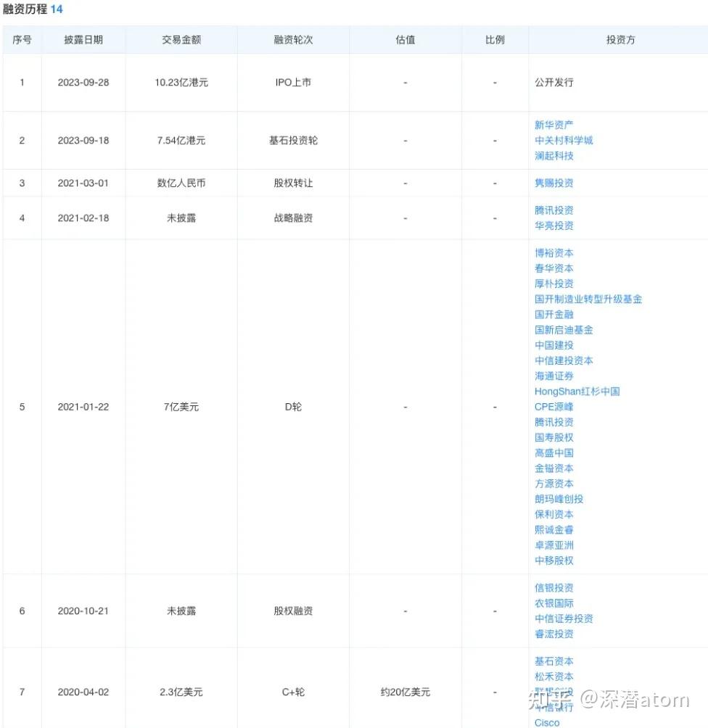Select 未披露 amount in the 2020-10-21 row
Viewport: 708px width, 728px height.
(x=181, y=611)
